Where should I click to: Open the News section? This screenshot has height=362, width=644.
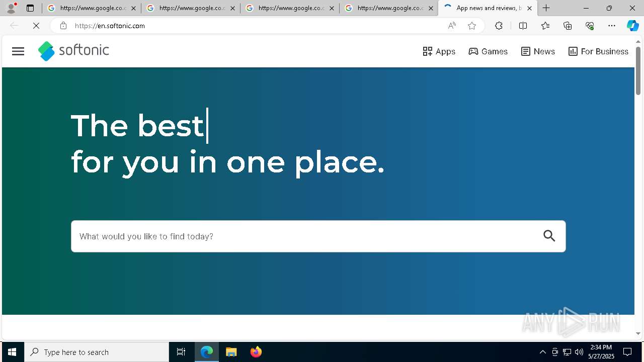[x=538, y=51]
